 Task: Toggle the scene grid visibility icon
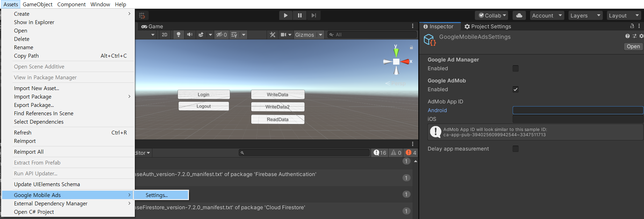[234, 35]
